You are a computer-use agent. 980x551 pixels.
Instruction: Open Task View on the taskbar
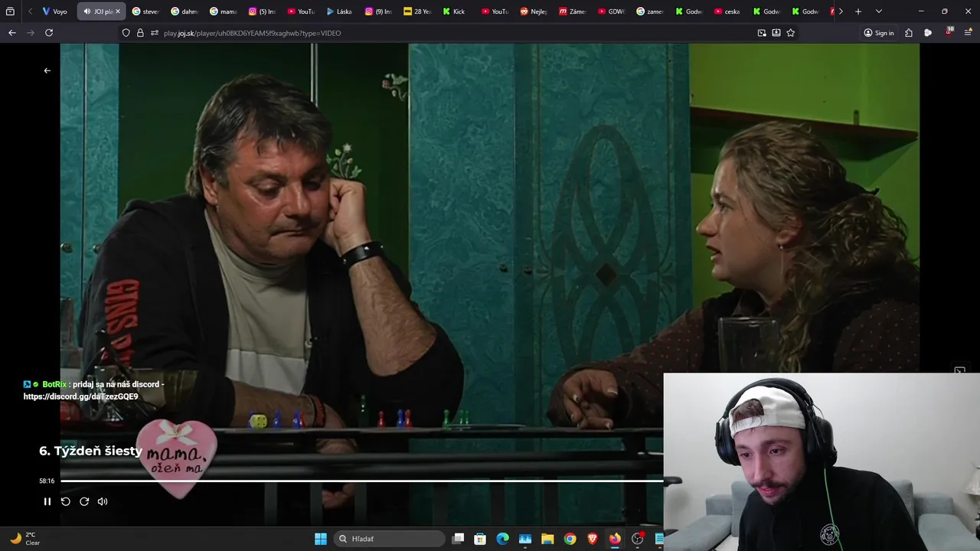click(x=458, y=539)
